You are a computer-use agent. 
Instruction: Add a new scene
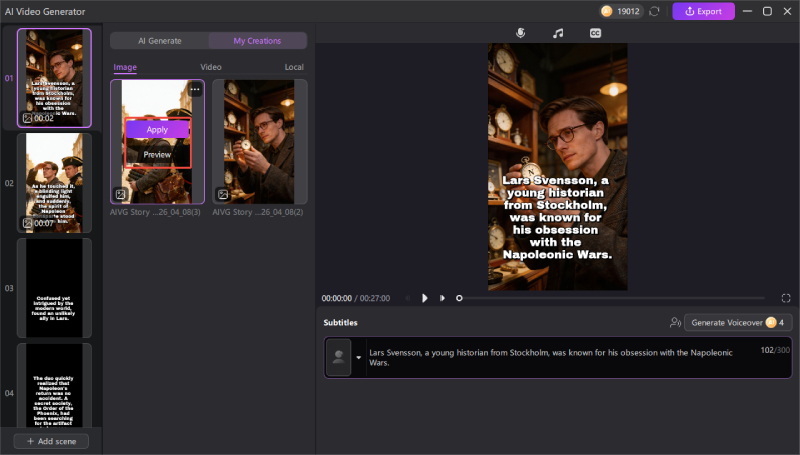coord(51,441)
